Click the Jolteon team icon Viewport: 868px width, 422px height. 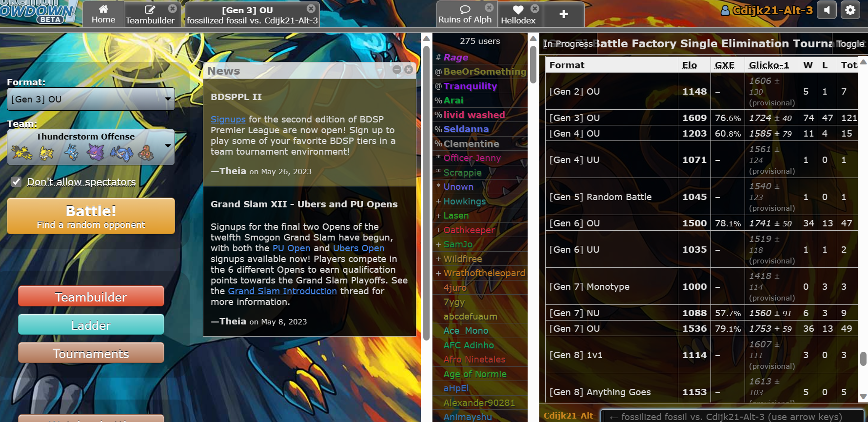[x=46, y=153]
